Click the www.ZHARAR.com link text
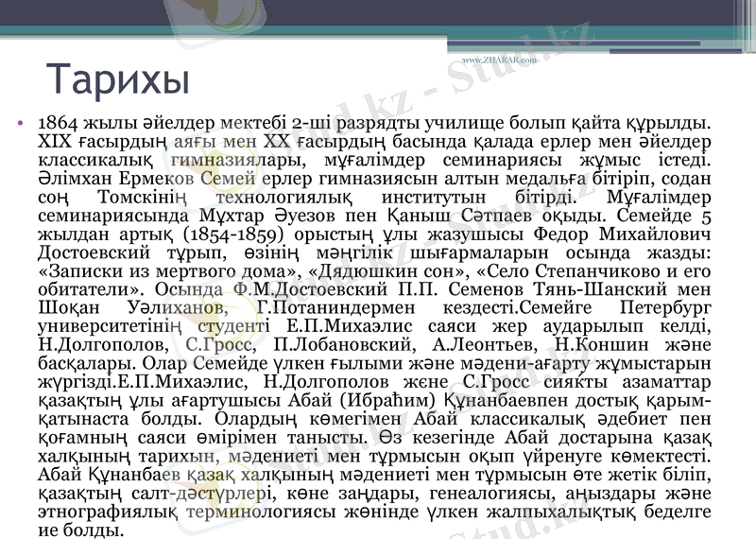Image resolution: width=756 pixels, height=539 pixels. (499, 60)
